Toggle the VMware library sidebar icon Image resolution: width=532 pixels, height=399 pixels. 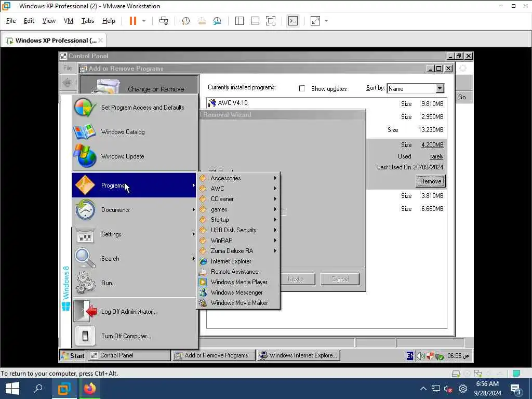coord(239,21)
